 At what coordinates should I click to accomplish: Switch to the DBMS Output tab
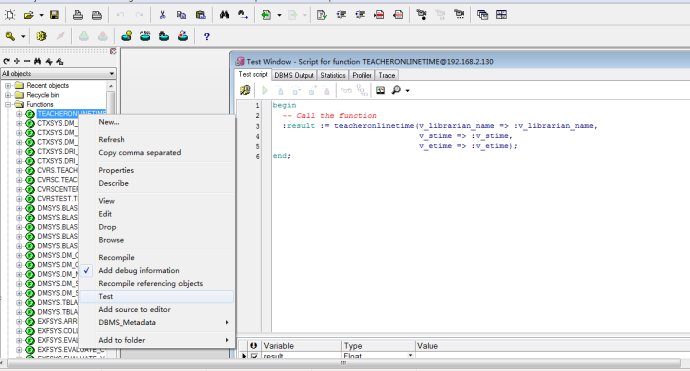[x=294, y=75]
